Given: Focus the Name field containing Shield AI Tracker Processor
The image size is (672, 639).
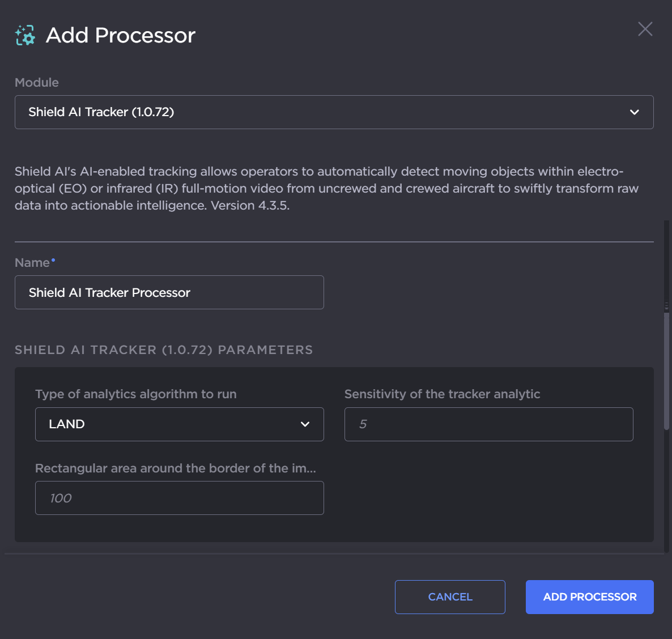Looking at the screenshot, I should click(x=169, y=292).
